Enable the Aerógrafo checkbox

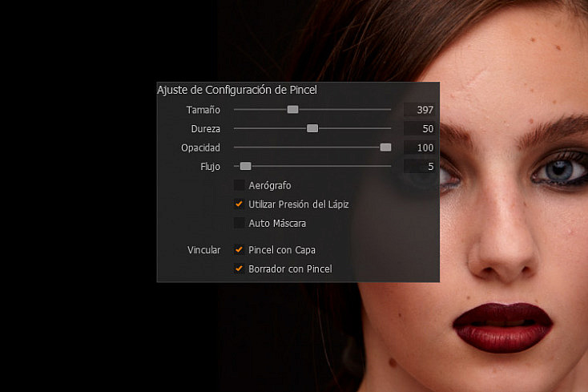point(239,185)
